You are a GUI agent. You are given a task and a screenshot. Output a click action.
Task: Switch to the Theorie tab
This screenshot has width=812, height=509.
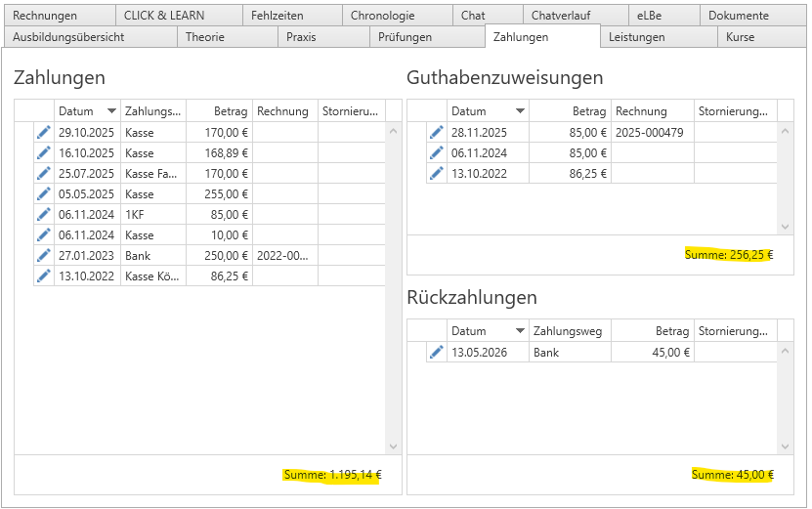click(228, 37)
